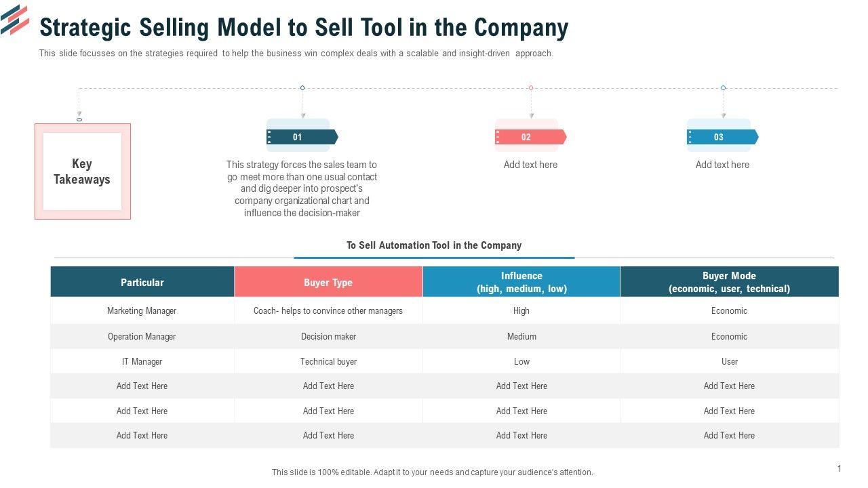The image size is (868, 488).
Task: Select the Influence column header
Action: (521, 282)
